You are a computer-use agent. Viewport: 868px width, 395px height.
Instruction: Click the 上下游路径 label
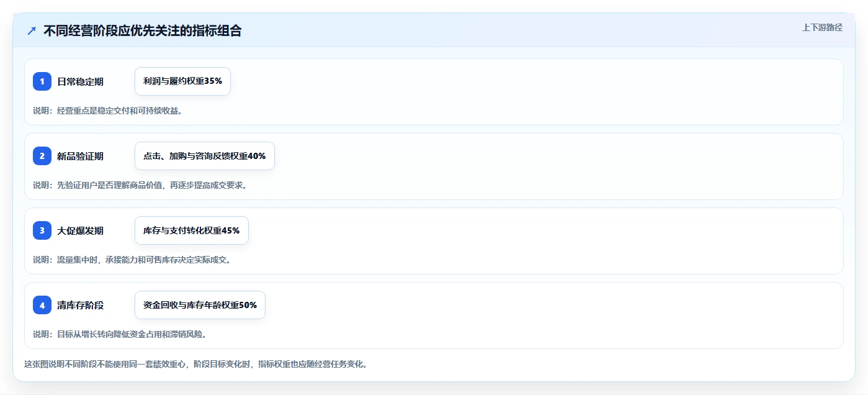point(822,27)
